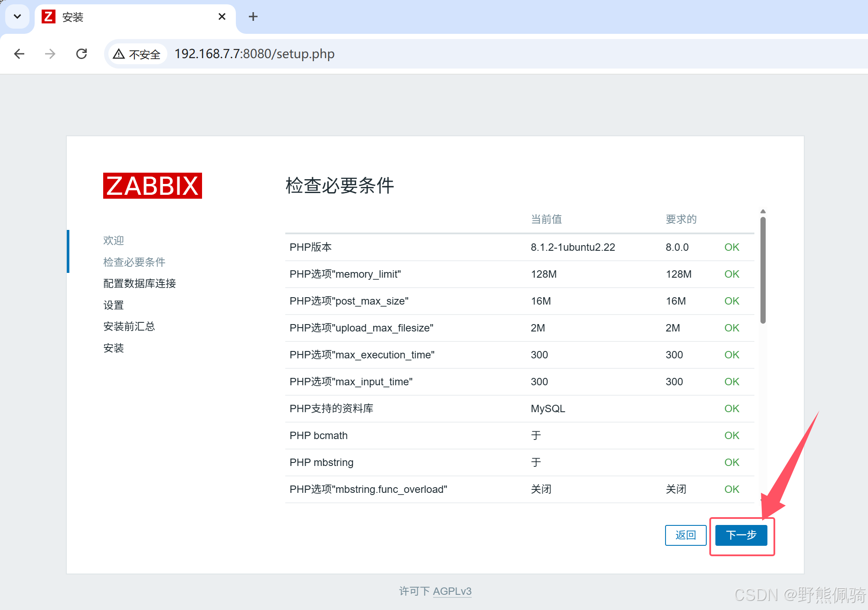Click the scroll-up arrow of requirements list
Viewport: 868px width, 610px height.
[x=763, y=211]
